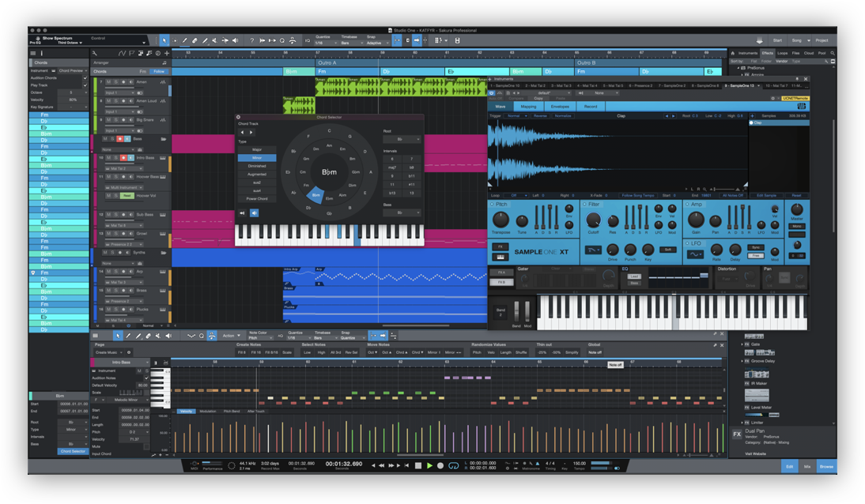Open the inspector info 'i' icon
865x504 pixels.
click(41, 54)
